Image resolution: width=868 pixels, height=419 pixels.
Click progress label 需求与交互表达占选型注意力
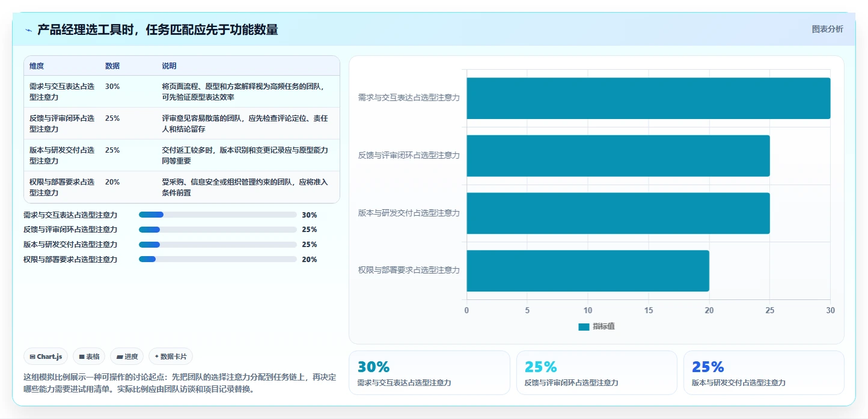click(70, 215)
